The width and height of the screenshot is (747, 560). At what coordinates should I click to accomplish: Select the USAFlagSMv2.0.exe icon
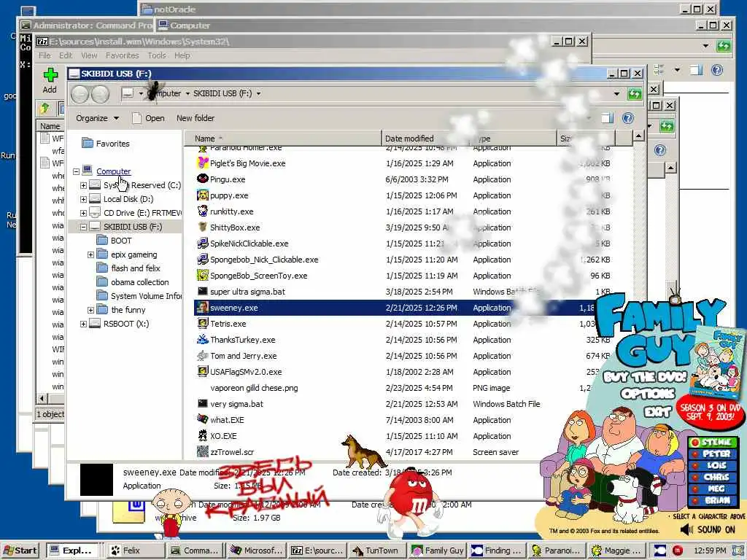(x=203, y=371)
